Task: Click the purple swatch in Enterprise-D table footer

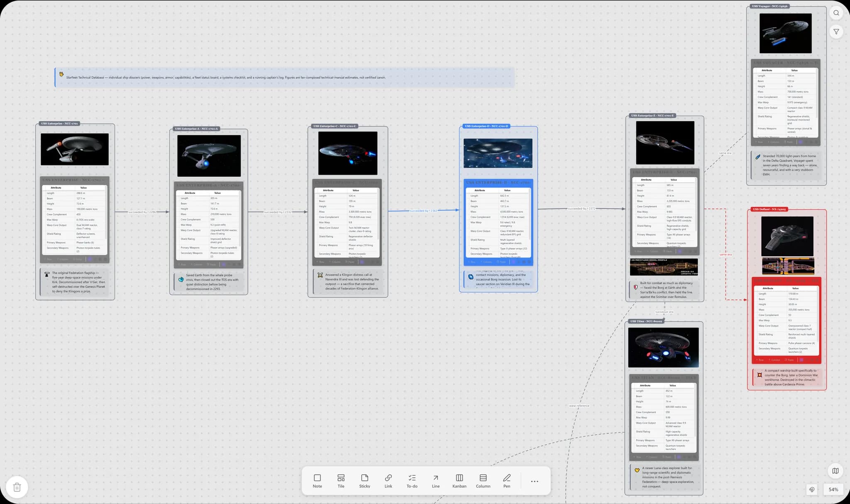Action: [x=513, y=262]
